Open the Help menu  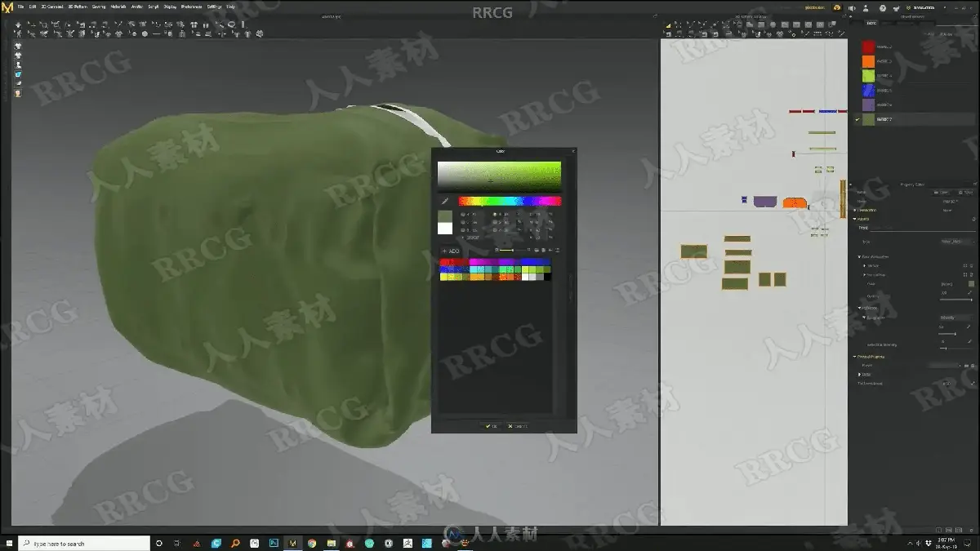230,6
